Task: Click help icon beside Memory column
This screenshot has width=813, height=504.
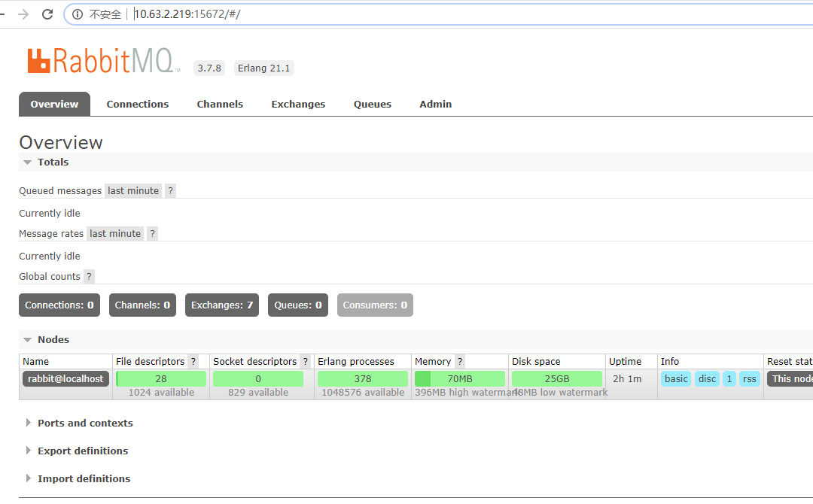Action: pyautogui.click(x=460, y=362)
